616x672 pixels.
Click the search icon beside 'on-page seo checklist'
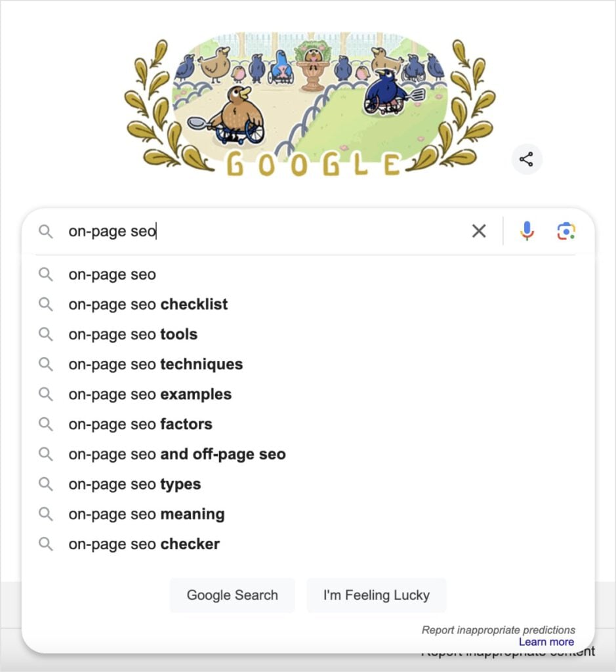point(46,304)
